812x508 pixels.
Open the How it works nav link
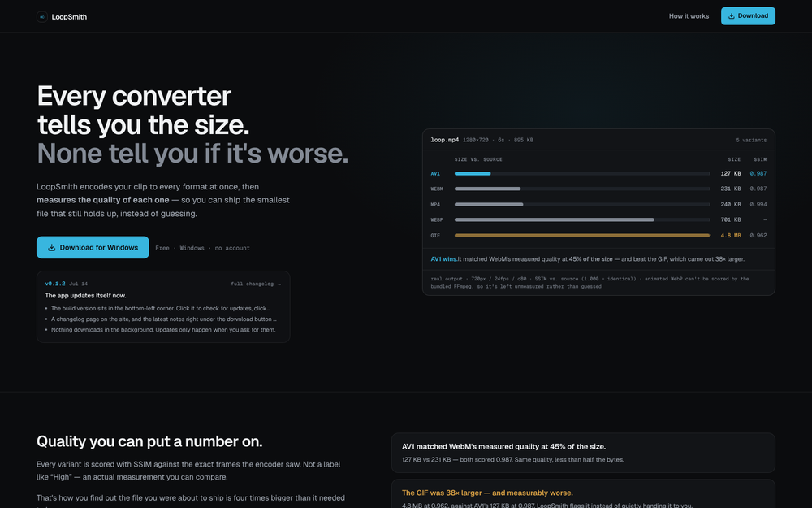click(689, 16)
